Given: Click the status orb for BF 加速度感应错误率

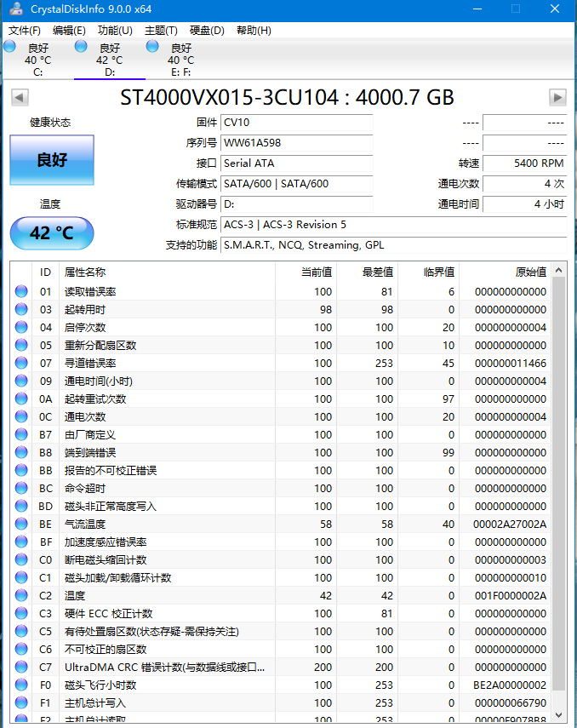Looking at the screenshot, I should (x=21, y=542).
